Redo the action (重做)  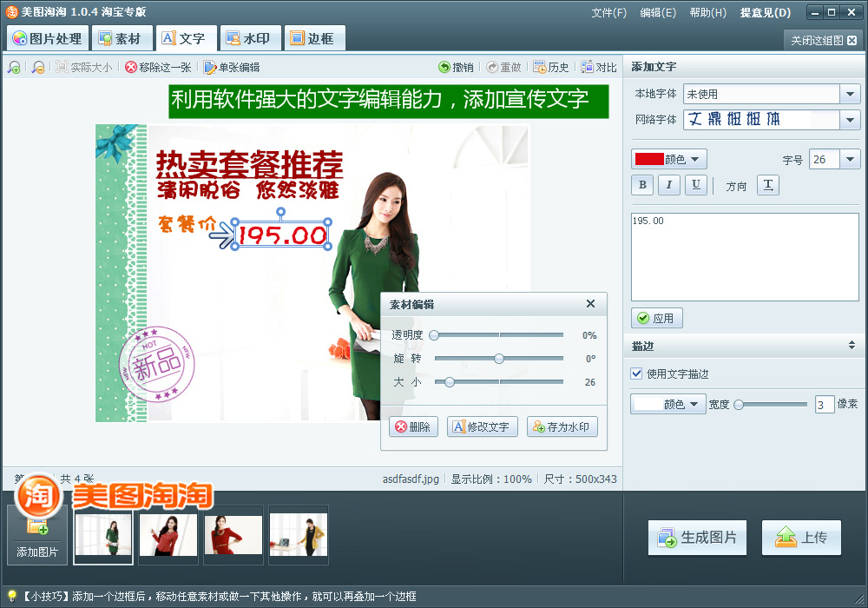tap(503, 68)
